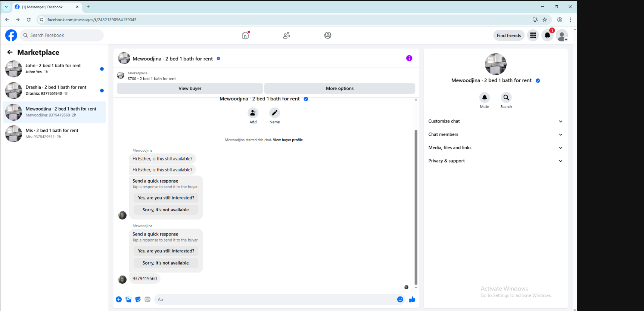Image resolution: width=644 pixels, height=311 pixels.
Task: Send second 'Yes, are you still interested?' response
Action: coord(166,251)
